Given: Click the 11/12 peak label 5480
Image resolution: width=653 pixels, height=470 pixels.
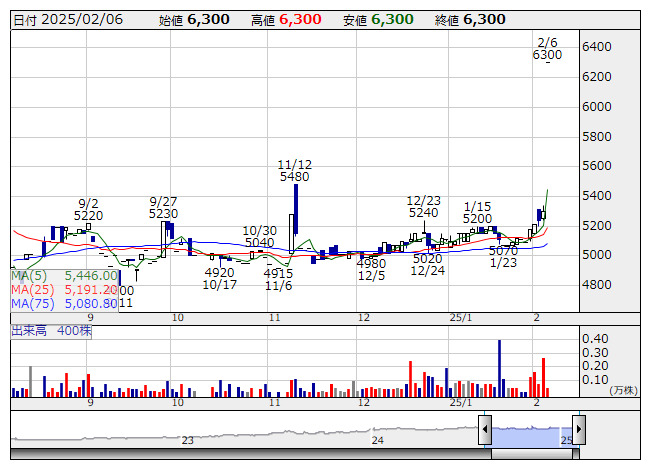Looking at the screenshot, I should (x=295, y=176).
